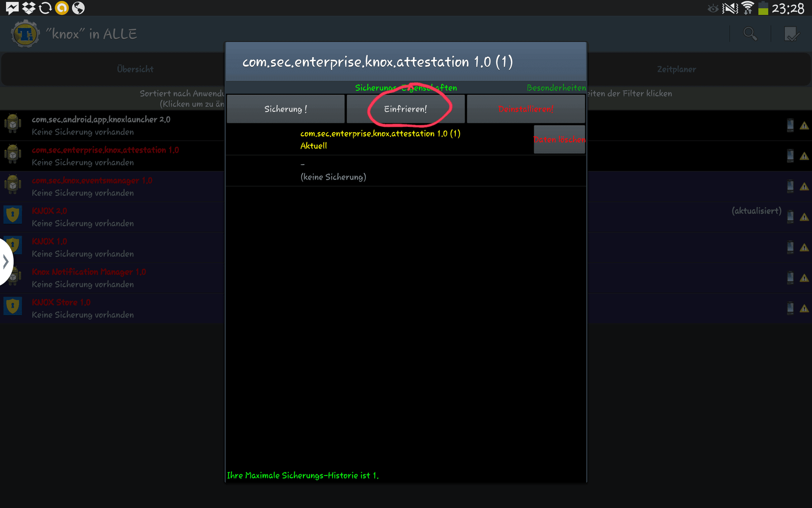Tap the Einfrieren! button

pyautogui.click(x=406, y=109)
